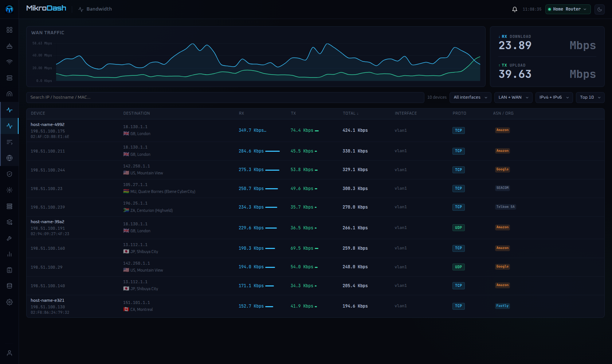Screen dimensions: 612x364
Task: Select the host-name-4992 row
Action: pyautogui.click(x=315, y=130)
